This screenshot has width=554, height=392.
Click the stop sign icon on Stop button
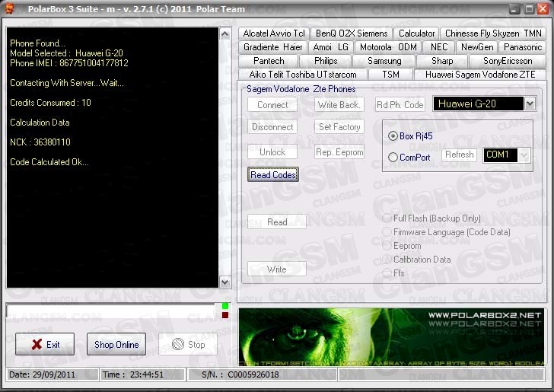pyautogui.click(x=178, y=344)
